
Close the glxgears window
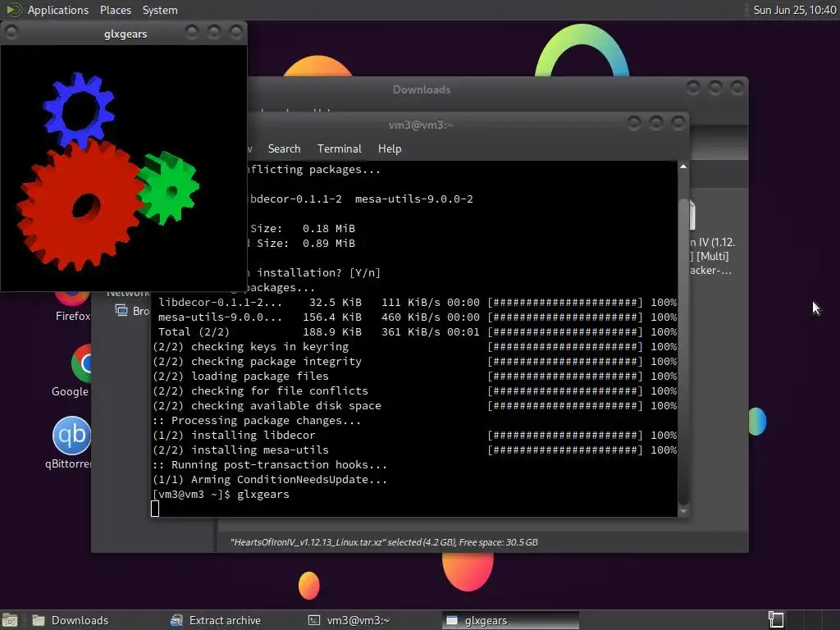pyautogui.click(x=235, y=33)
